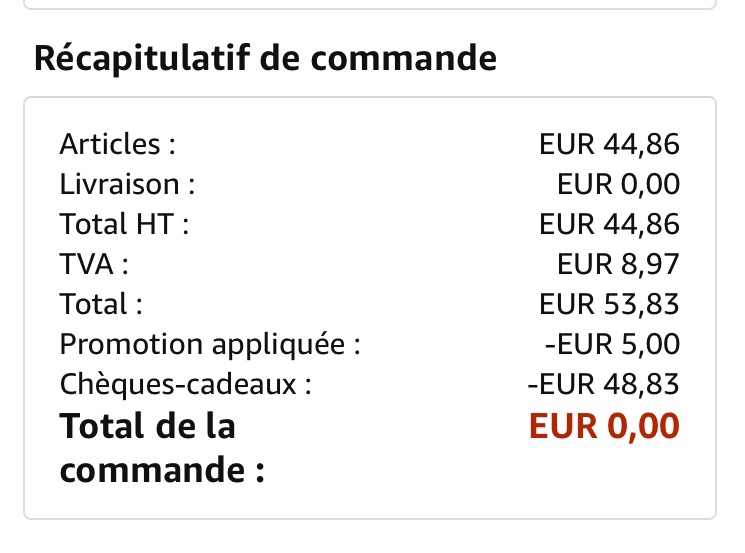Image resolution: width=745 pixels, height=553 pixels.
Task: Select the Articles label
Action: 117,144
